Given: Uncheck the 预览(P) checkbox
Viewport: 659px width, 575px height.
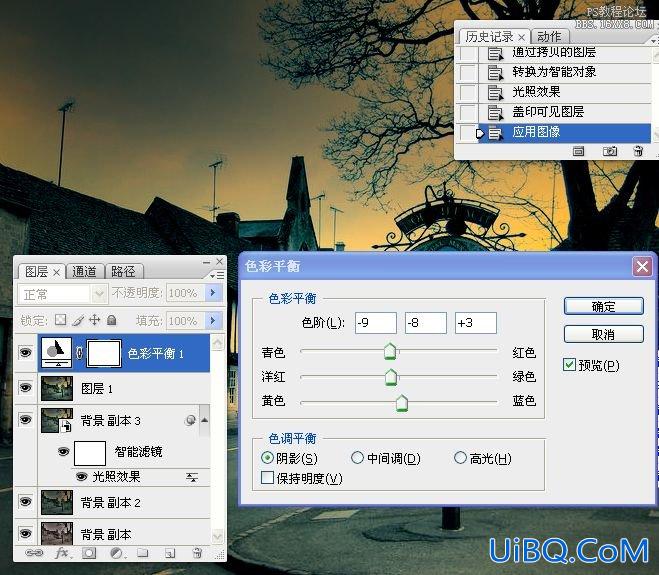Looking at the screenshot, I should coord(569,364).
